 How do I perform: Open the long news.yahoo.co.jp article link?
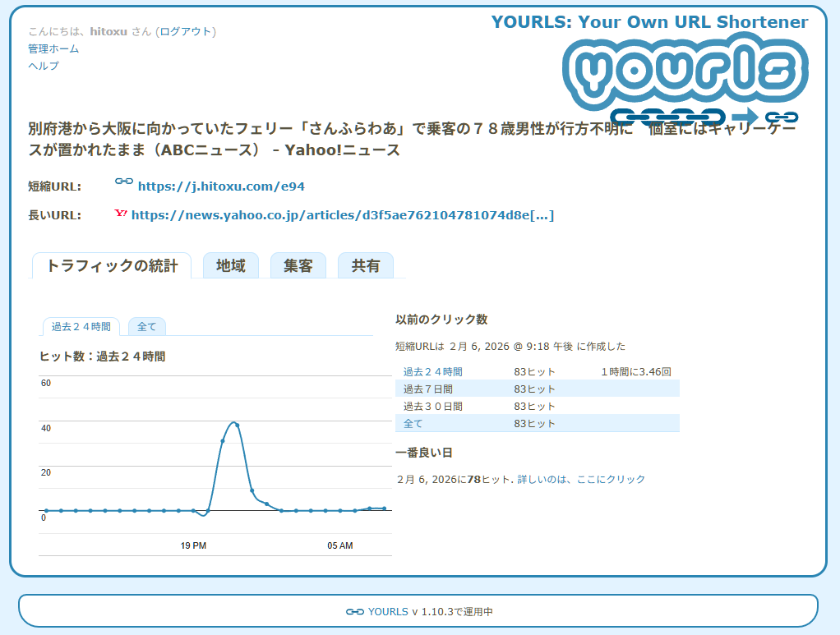342,215
